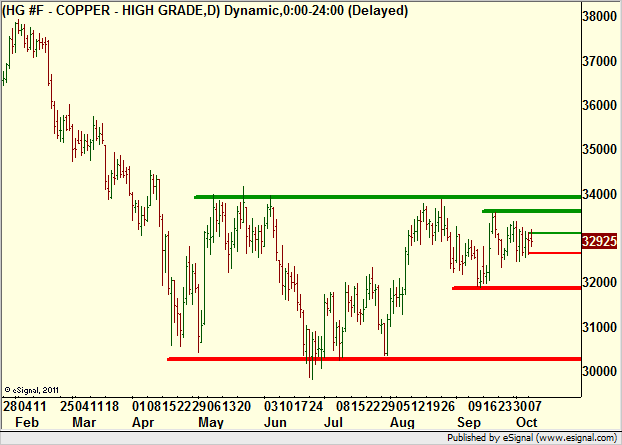Click 'Published by eSignal (www.esignal.com)' footer text

532,438
